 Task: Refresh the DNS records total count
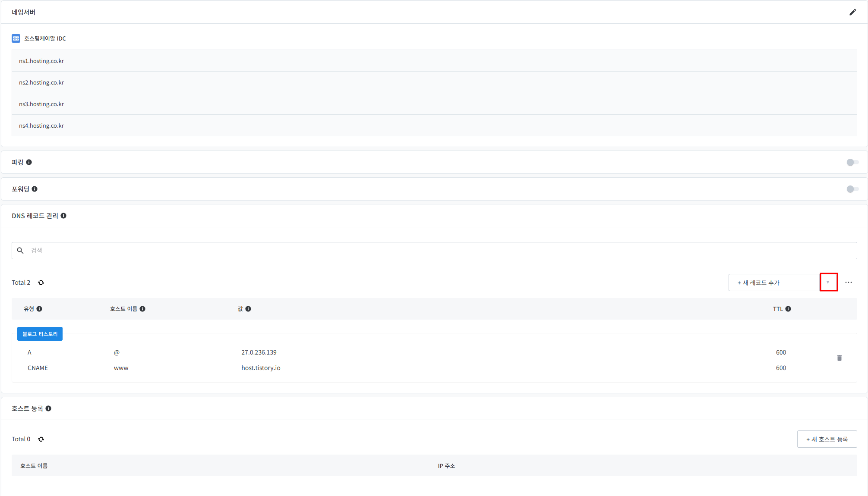coord(41,283)
